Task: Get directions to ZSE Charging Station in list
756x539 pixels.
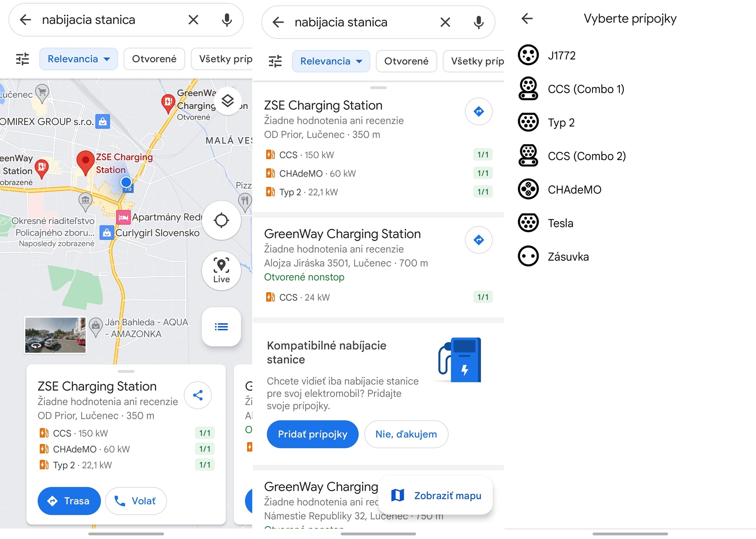Action: click(479, 112)
